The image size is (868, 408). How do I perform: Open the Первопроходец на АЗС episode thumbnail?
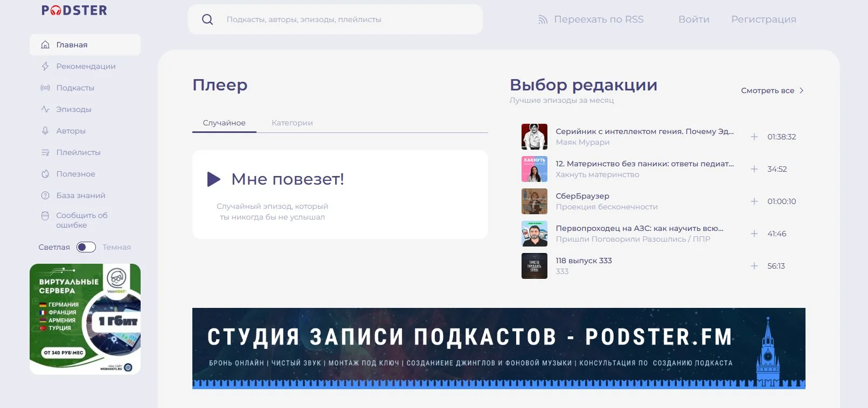coord(534,234)
